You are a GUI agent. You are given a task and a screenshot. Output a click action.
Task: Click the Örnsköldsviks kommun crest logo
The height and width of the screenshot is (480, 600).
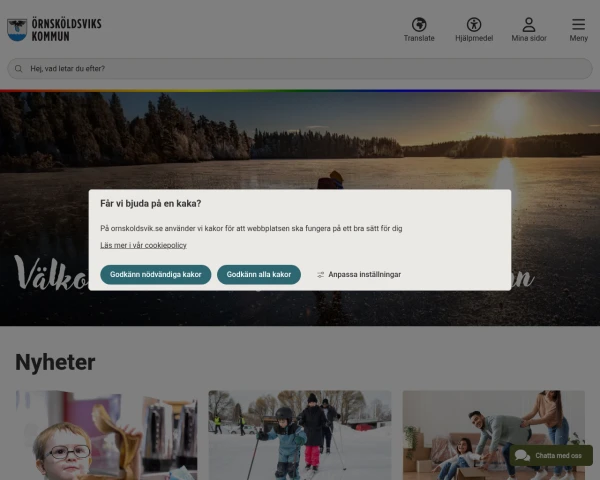click(x=17, y=29)
